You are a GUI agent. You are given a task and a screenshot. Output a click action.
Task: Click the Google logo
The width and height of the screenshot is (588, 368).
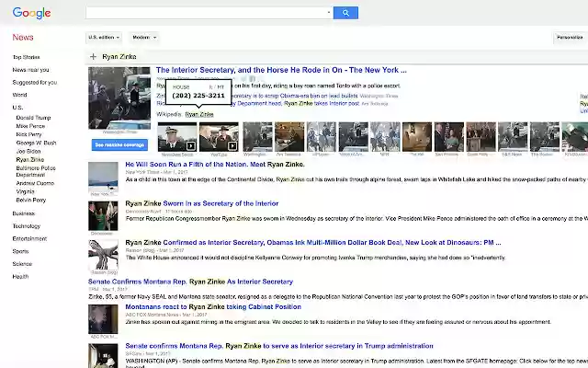pyautogui.click(x=31, y=13)
